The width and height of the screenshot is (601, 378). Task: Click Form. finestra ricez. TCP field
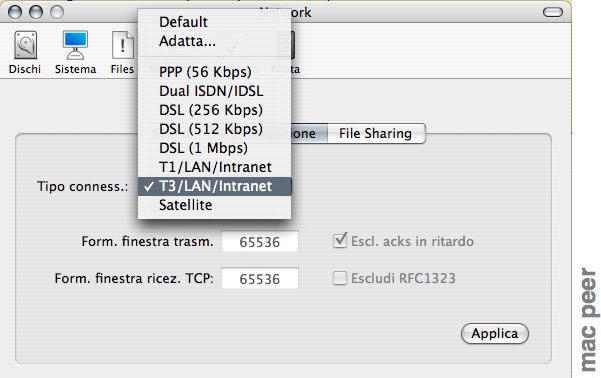click(x=260, y=278)
